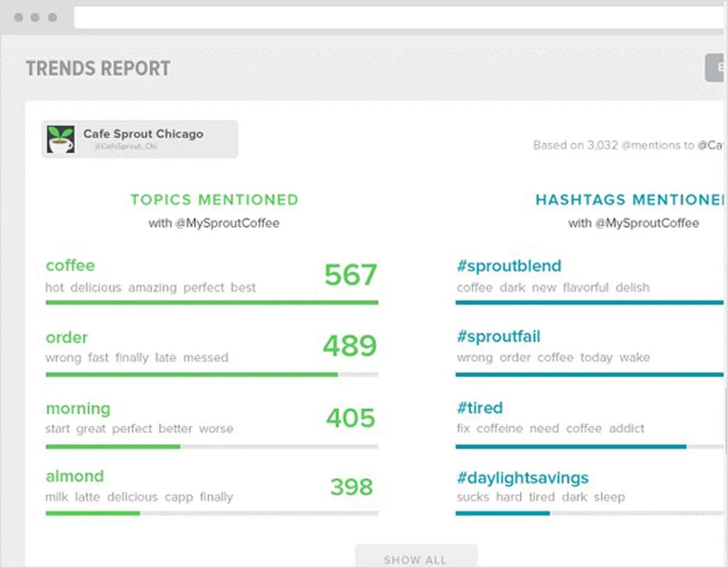728x568 pixels.
Task: Click keyword 'sucks' under #daylightsavings
Action: tap(473, 497)
